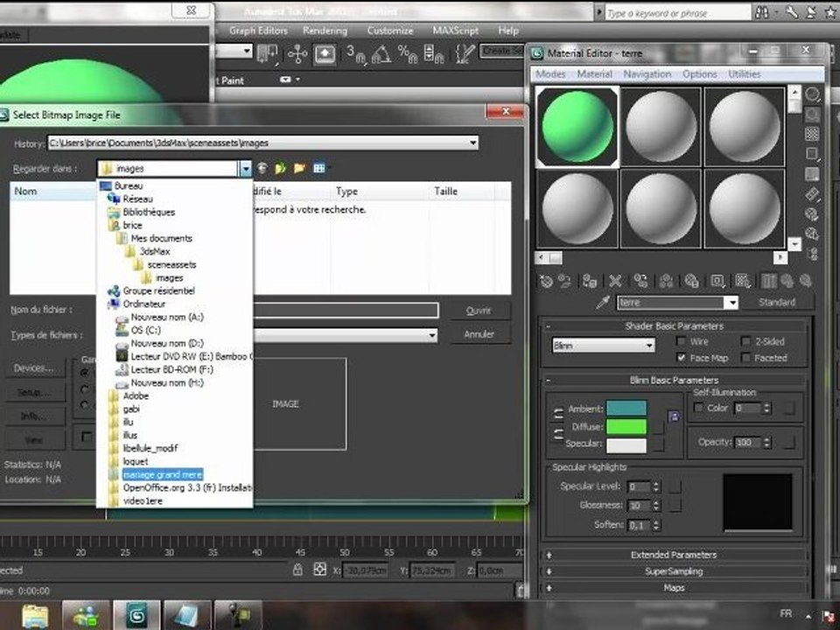Expand the Maps rollout
Viewport: 840px width, 630px height.
point(674,588)
